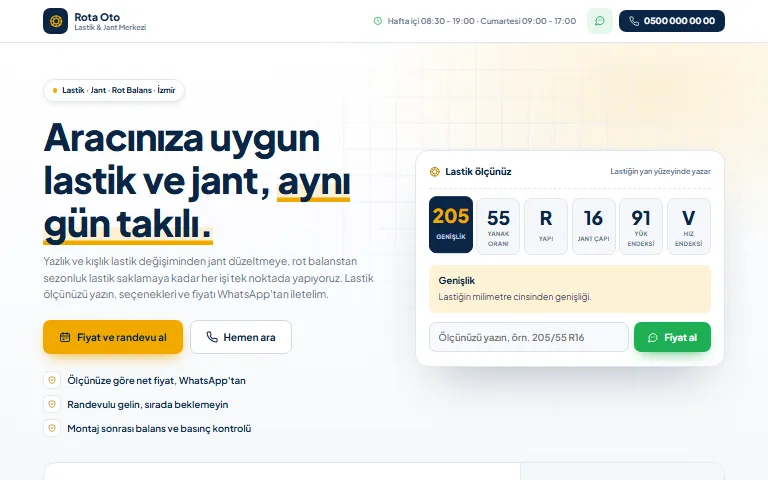Click the Rota Oto wheel logo icon

coord(55,21)
